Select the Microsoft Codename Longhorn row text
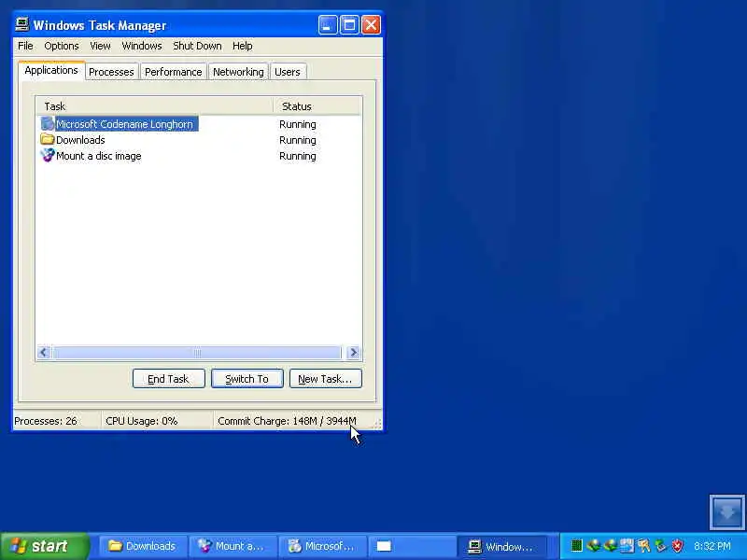This screenshot has height=560, width=747. click(124, 124)
